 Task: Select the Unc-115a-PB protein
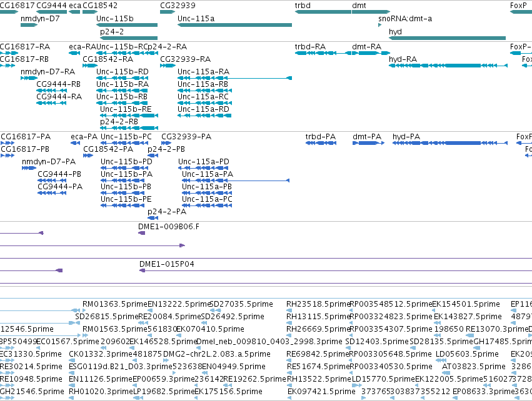(x=207, y=193)
